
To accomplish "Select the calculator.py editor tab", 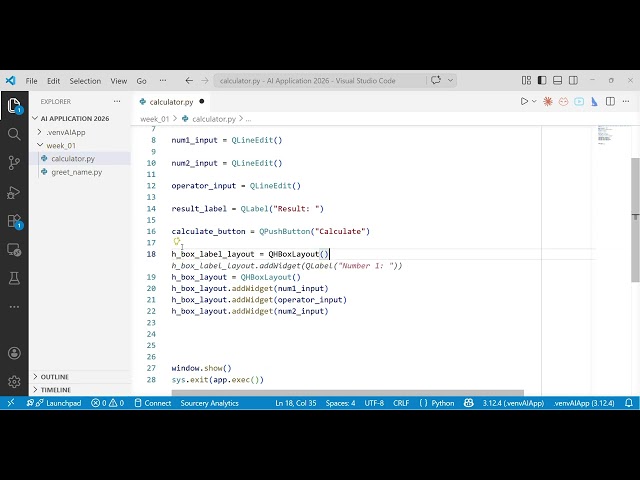I will [x=171, y=102].
